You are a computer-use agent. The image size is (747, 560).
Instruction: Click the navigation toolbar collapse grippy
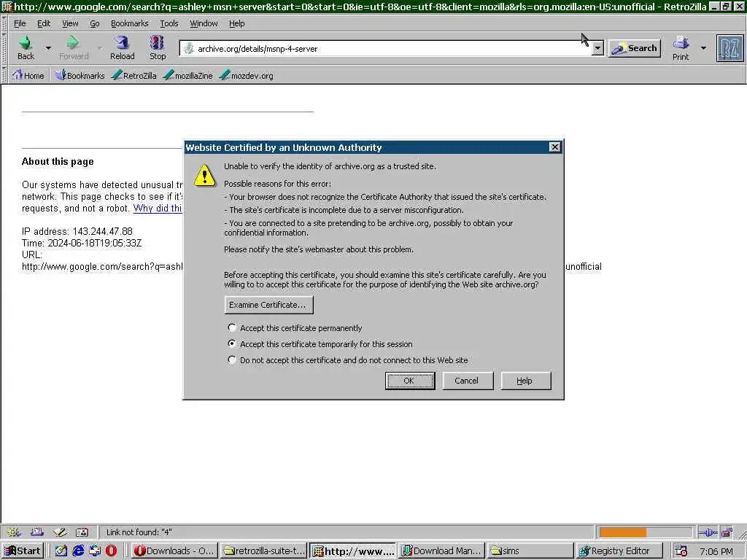[5, 48]
